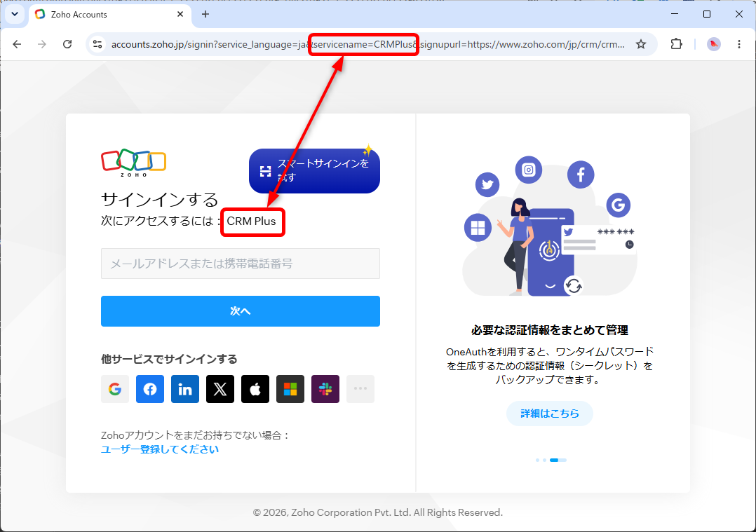
Task: Close the Zoho Accounts tab
Action: 180,14
